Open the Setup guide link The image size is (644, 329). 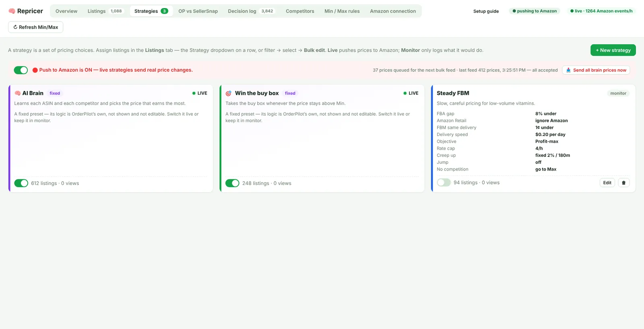486,11
